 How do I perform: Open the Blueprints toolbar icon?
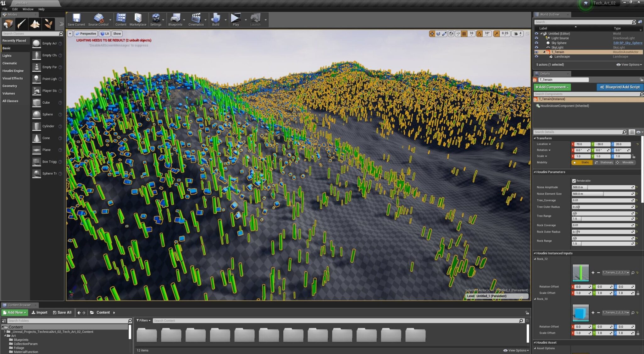175,18
